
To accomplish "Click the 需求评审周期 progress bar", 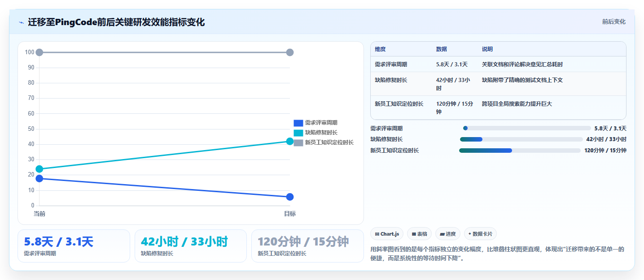I will pyautogui.click(x=527, y=128).
